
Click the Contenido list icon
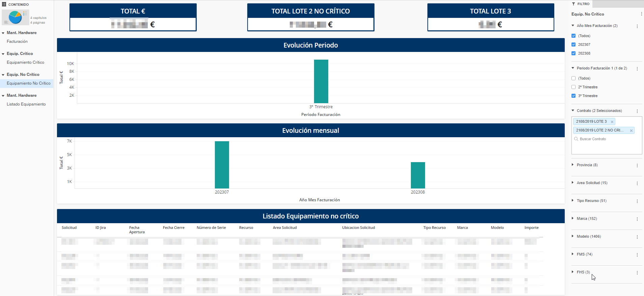[4, 4]
